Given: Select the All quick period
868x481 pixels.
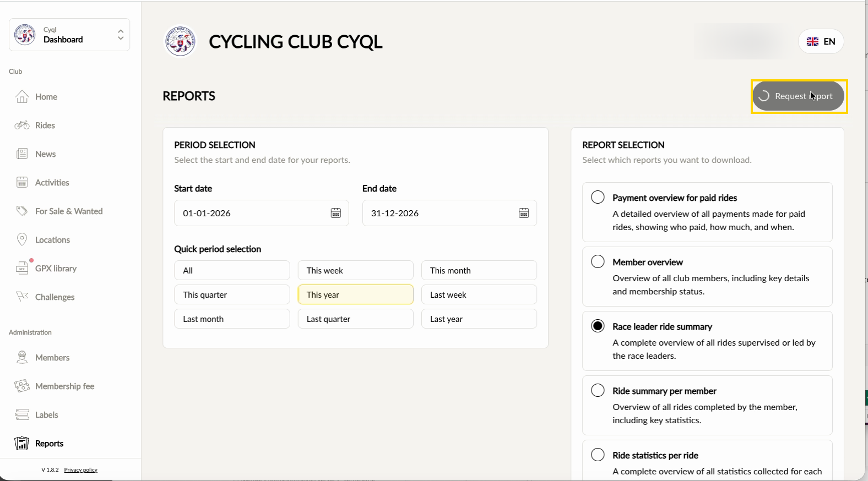Looking at the screenshot, I should 232,270.
